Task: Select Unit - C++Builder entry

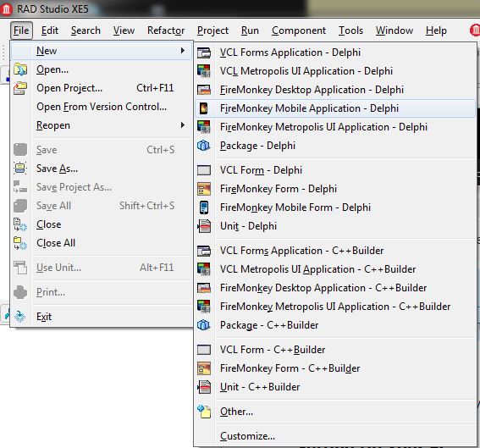Action: (335, 387)
